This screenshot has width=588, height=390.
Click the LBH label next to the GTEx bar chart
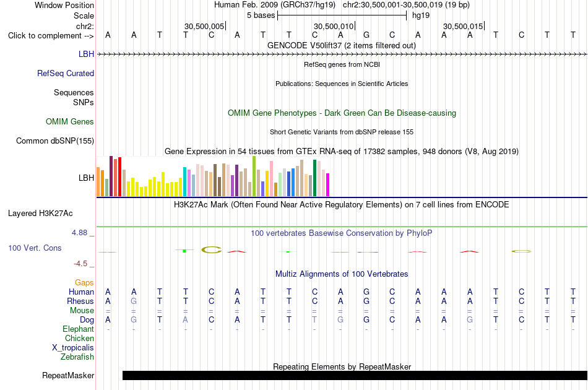[86, 178]
